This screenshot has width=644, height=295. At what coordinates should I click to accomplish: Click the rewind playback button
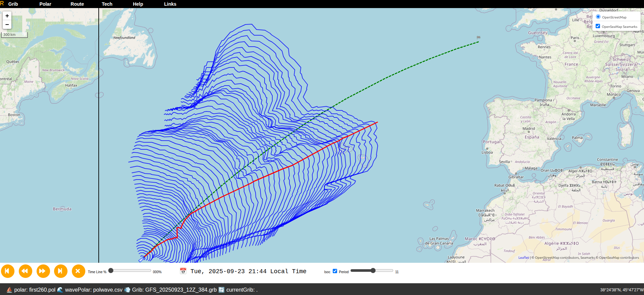tap(25, 271)
